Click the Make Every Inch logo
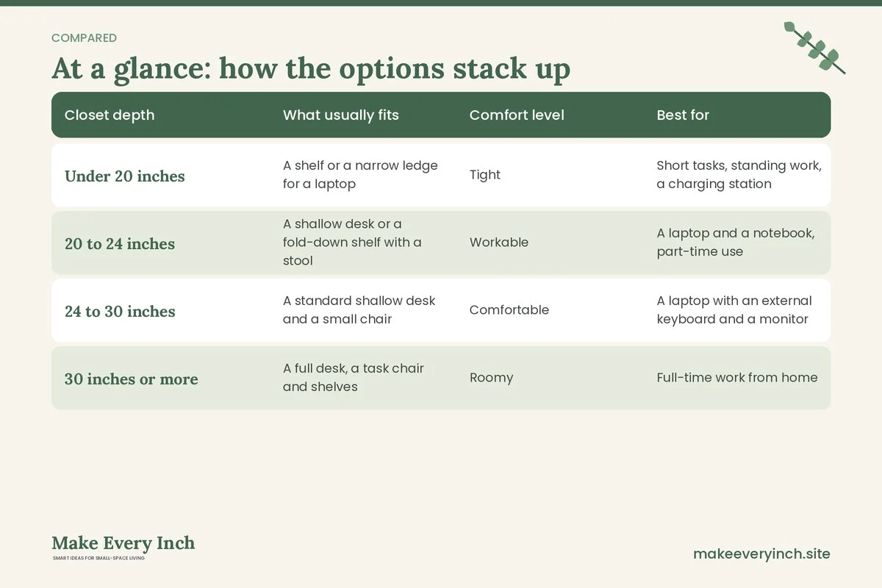 (x=123, y=543)
